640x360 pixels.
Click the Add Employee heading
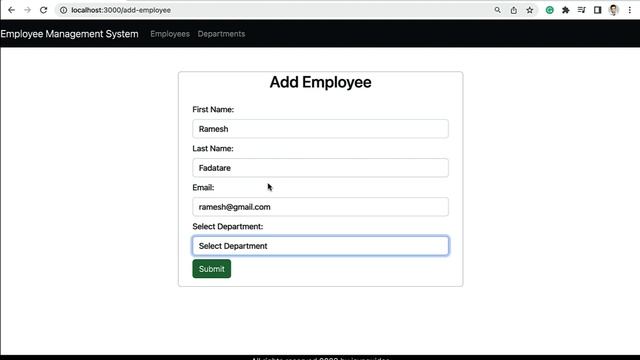(320, 82)
